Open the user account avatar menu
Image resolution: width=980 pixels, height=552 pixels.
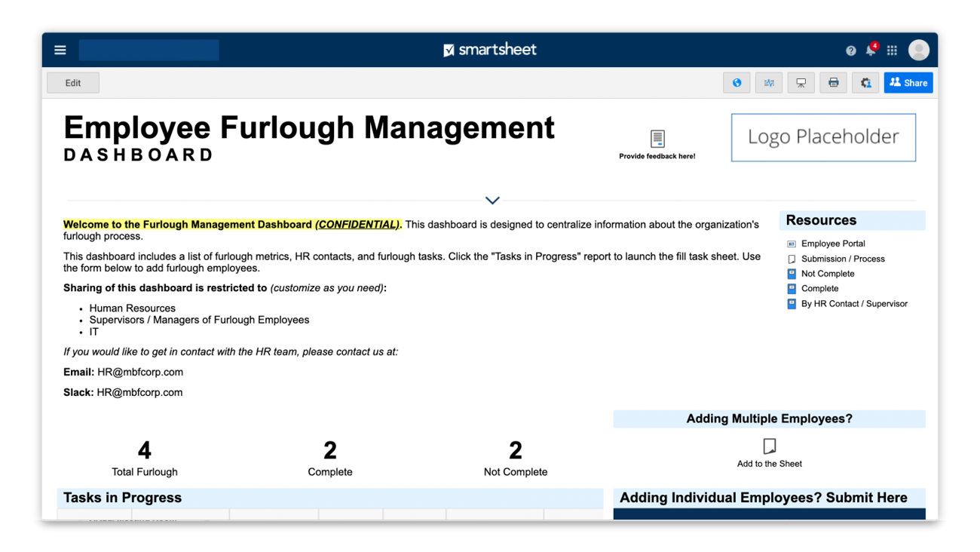tap(918, 50)
